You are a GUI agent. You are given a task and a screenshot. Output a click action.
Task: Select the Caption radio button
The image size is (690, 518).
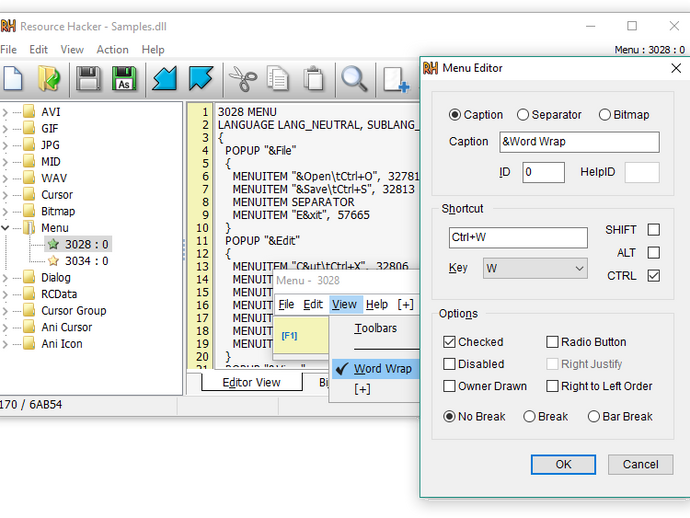tap(455, 115)
